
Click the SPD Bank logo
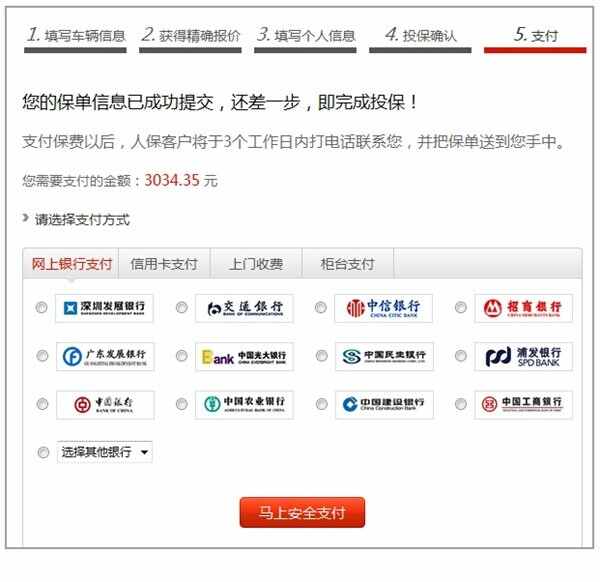click(x=523, y=357)
